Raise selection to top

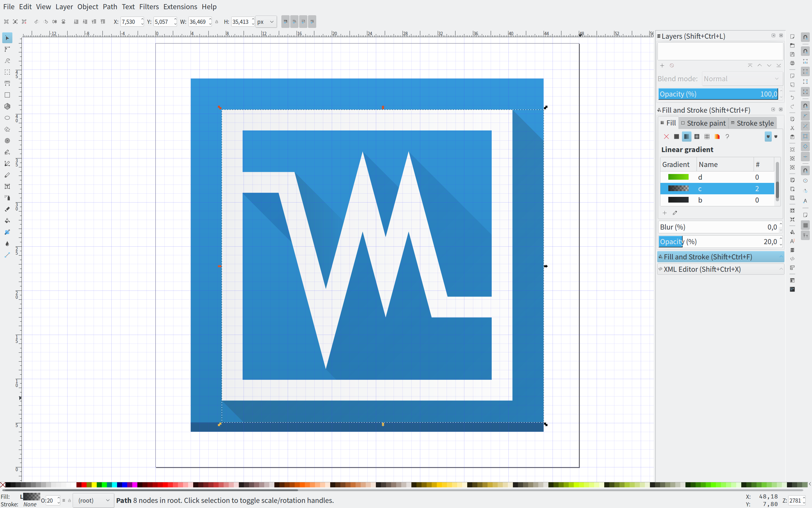click(x=103, y=22)
